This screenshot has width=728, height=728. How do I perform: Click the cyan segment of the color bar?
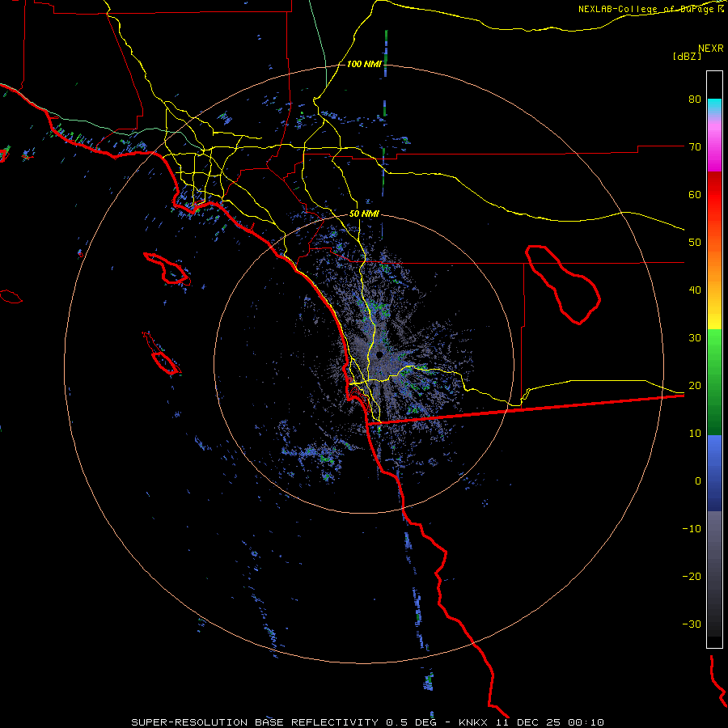click(x=714, y=105)
